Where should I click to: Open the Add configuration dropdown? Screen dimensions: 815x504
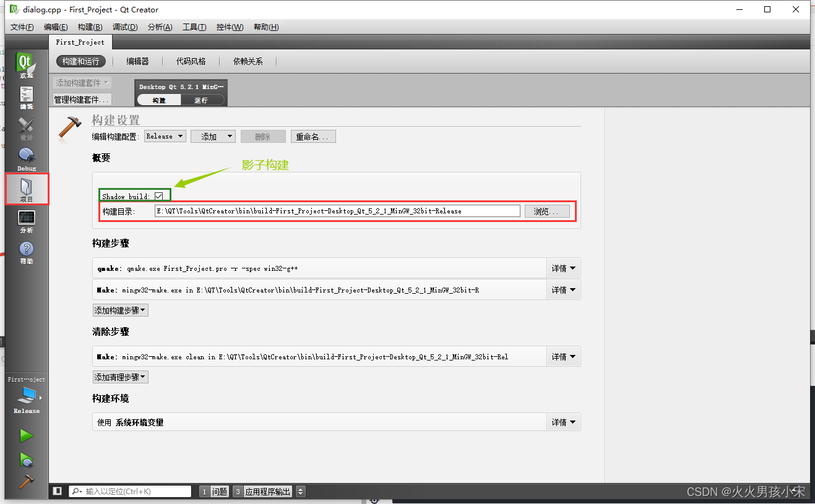[x=213, y=137]
